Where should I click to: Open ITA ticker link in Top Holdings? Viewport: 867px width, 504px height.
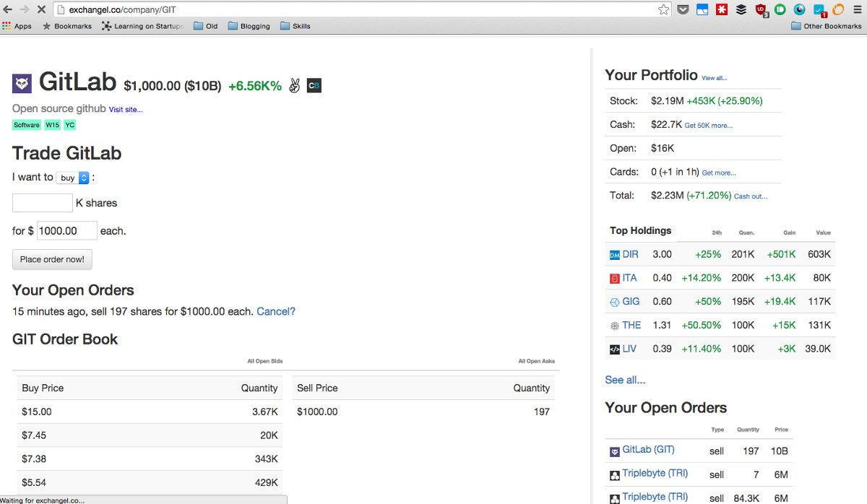tap(630, 278)
